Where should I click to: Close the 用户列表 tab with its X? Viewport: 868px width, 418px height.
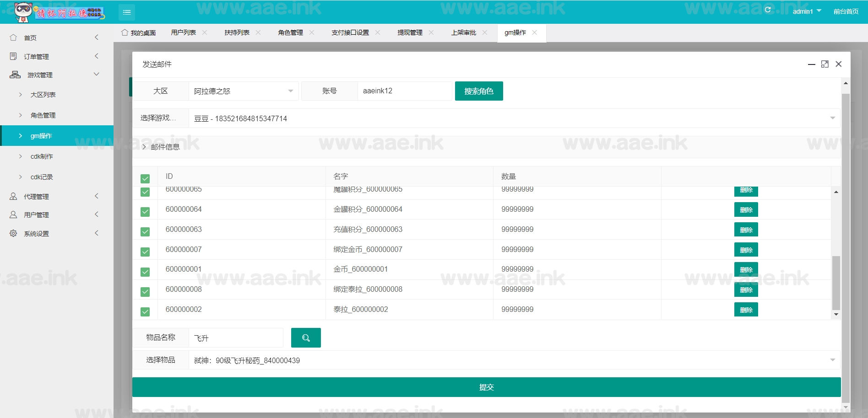click(x=205, y=32)
